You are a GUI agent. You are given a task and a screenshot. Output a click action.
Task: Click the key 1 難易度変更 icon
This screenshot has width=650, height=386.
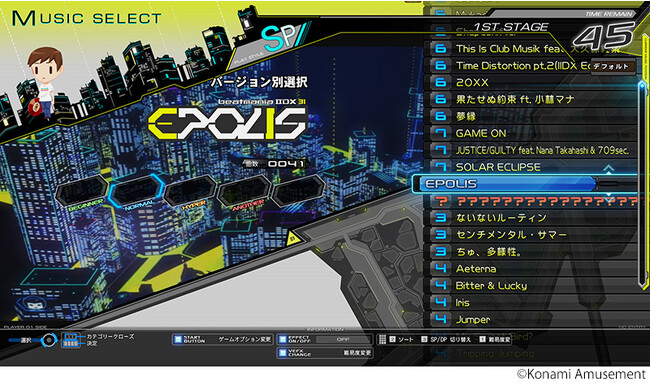click(482, 339)
